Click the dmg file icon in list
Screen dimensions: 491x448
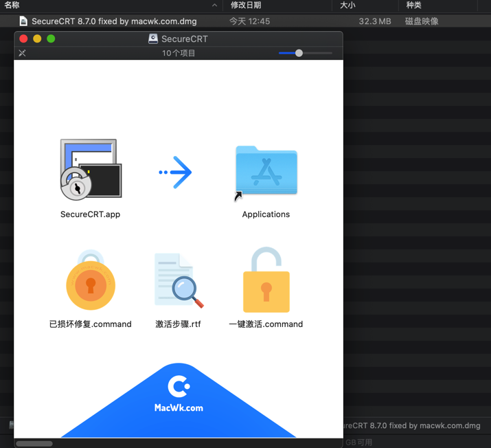[x=23, y=21]
